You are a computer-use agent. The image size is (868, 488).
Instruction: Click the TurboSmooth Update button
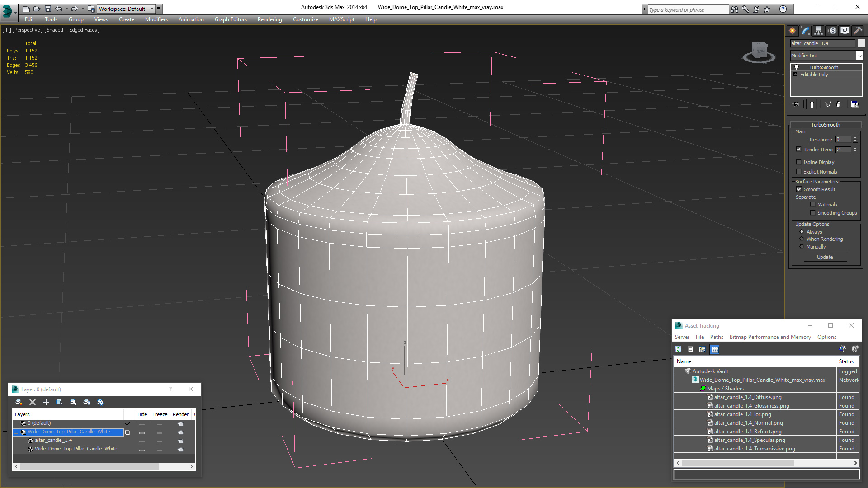825,257
